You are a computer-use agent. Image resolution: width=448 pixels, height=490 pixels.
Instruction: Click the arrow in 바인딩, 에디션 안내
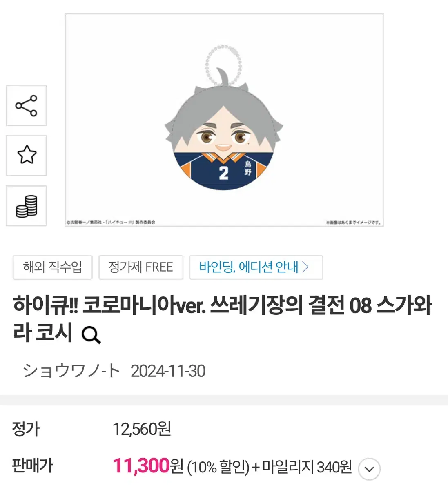coord(305,267)
